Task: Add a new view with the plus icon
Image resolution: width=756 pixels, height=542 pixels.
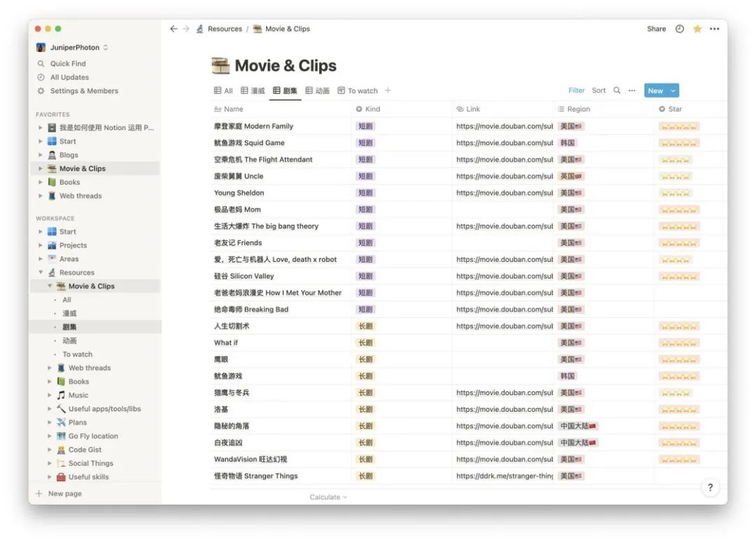Action: (x=388, y=90)
